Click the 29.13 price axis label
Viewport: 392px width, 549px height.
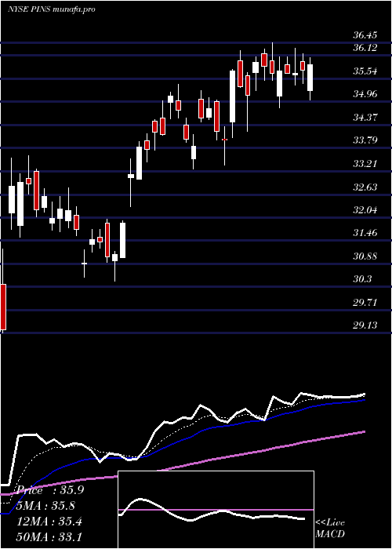coord(365,325)
